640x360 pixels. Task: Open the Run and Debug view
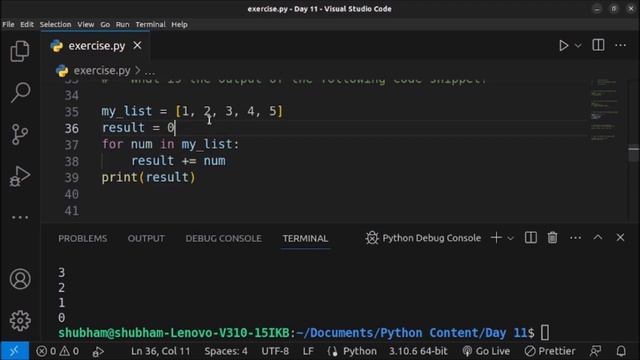coord(20,176)
